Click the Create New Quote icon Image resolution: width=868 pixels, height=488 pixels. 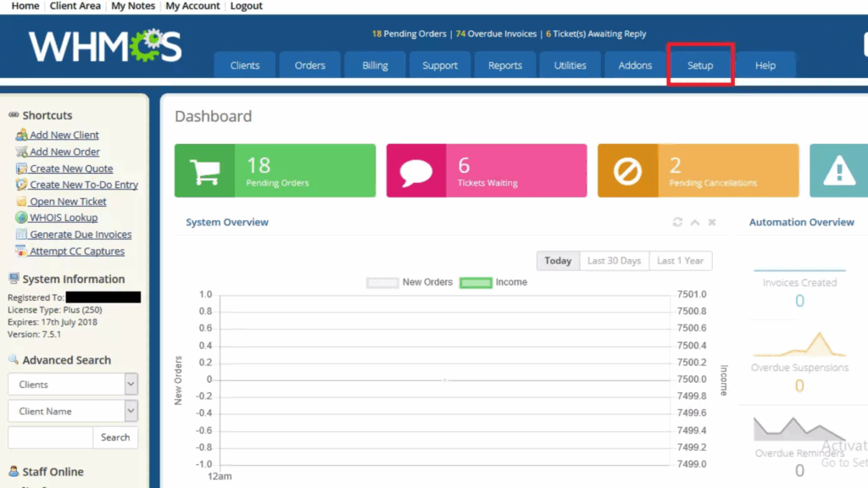pyautogui.click(x=21, y=169)
